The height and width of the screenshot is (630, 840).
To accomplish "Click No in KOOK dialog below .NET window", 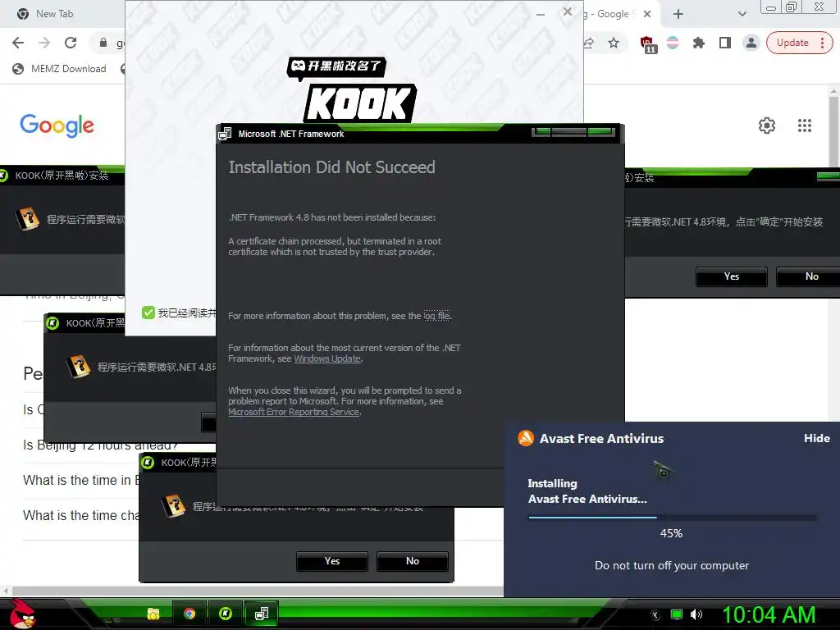I will [x=413, y=561].
